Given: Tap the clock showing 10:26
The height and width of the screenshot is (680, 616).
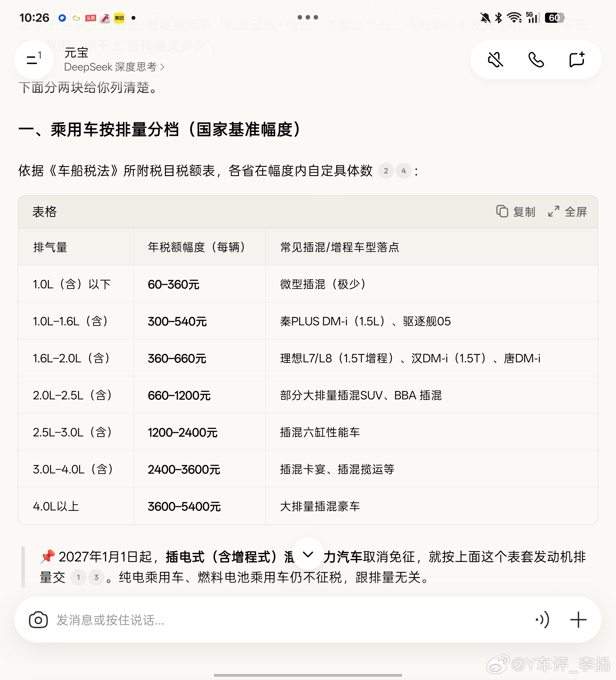Looking at the screenshot, I should tap(34, 18).
